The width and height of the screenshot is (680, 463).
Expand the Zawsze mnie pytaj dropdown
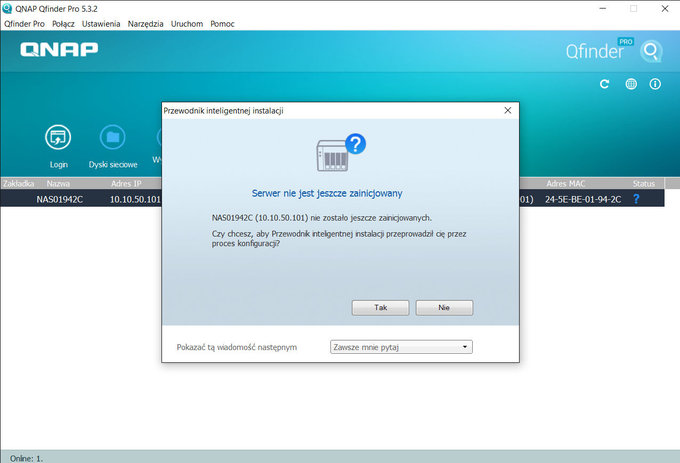click(401, 347)
